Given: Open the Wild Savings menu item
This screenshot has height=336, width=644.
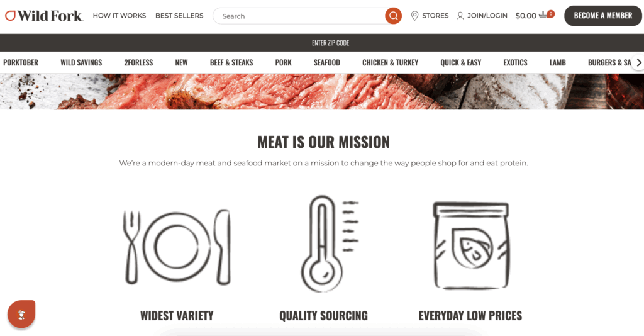Looking at the screenshot, I should (81, 62).
